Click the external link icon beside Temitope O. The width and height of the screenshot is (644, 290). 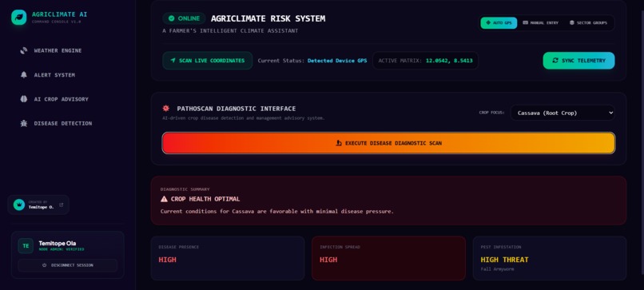(62, 205)
